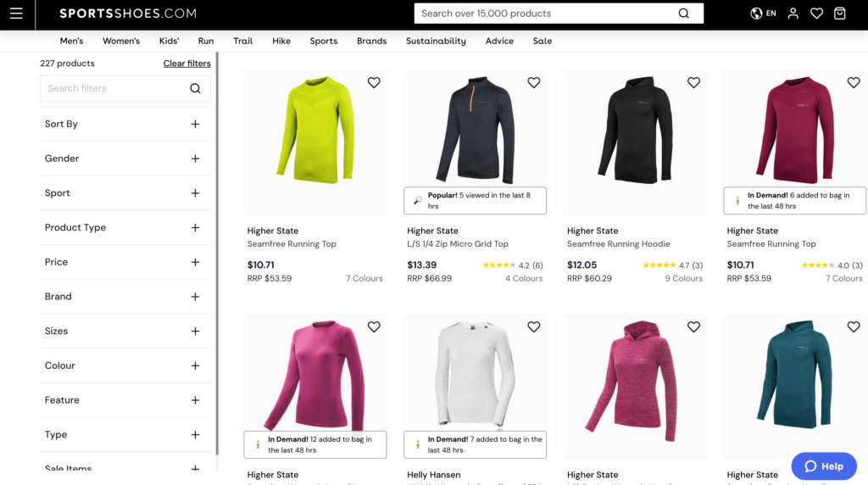Screen dimensions: 868x485
Task: Expand the Sizes filter
Action: tap(125, 331)
